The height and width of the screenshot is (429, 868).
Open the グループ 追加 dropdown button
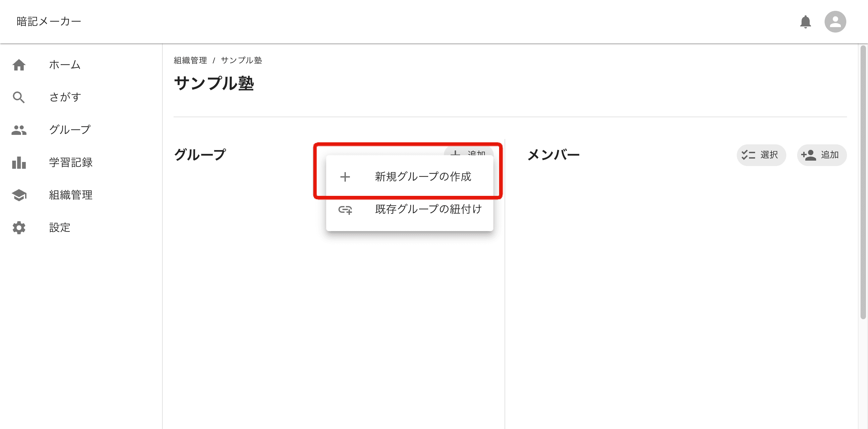pyautogui.click(x=469, y=151)
